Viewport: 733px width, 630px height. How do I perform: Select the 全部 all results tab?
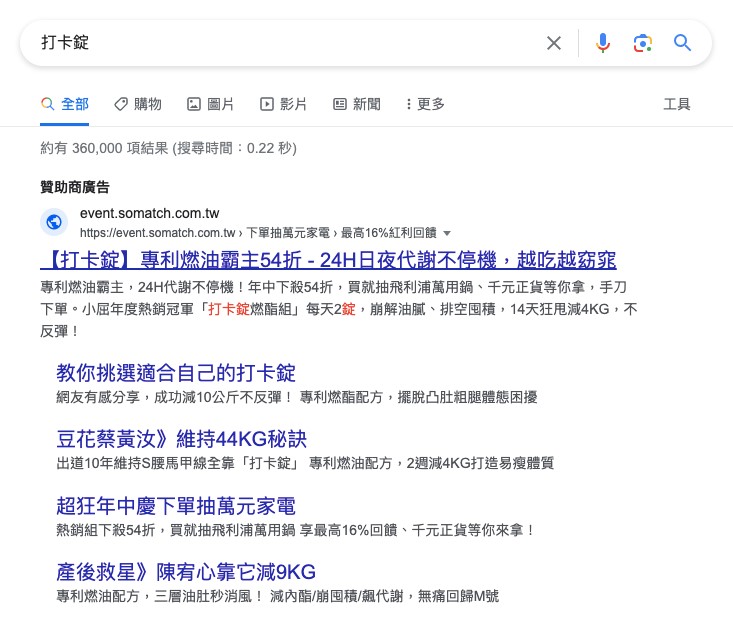tap(65, 104)
